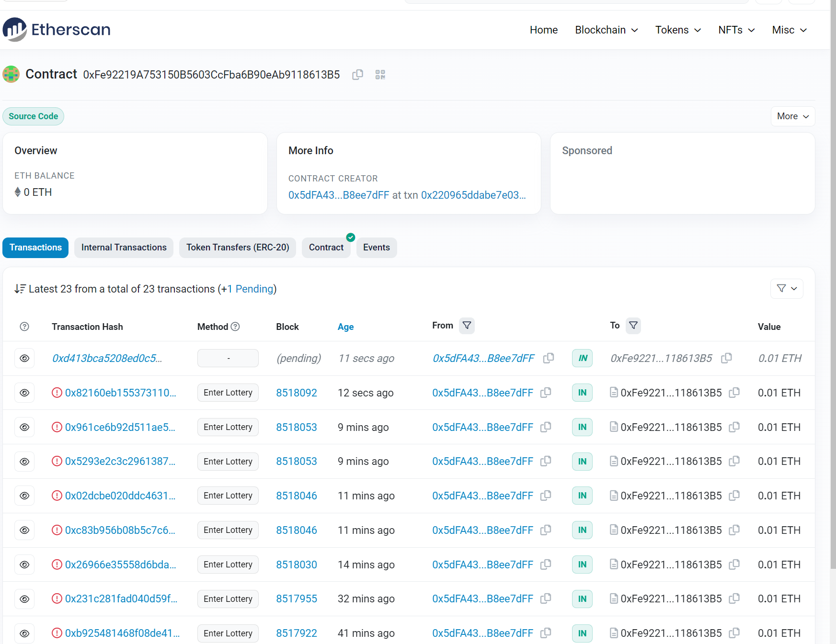Click the Source Code badge
The image size is (836, 644).
pyautogui.click(x=33, y=116)
